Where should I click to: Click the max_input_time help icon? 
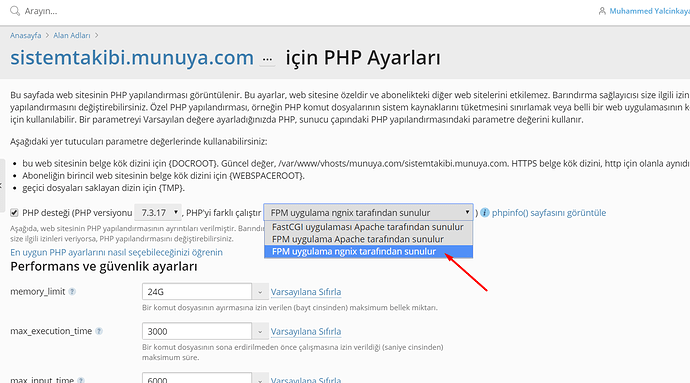[81, 380]
